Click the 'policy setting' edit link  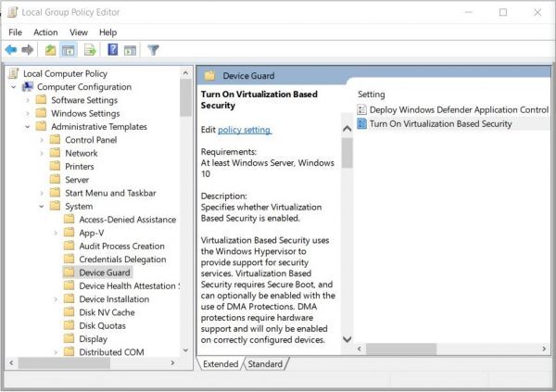tap(245, 130)
